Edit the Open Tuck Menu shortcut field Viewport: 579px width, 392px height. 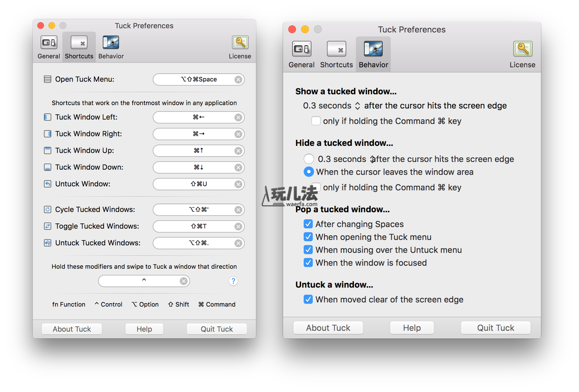tap(199, 79)
